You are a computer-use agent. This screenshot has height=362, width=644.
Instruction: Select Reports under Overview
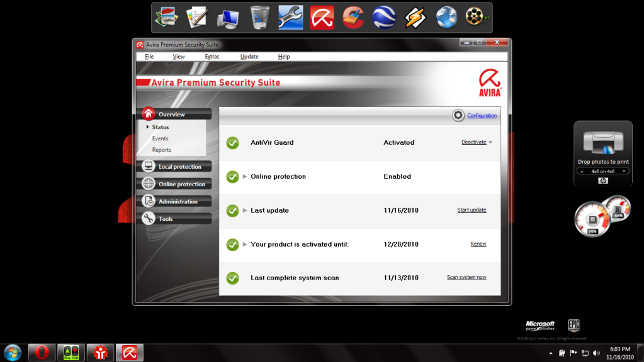click(161, 150)
